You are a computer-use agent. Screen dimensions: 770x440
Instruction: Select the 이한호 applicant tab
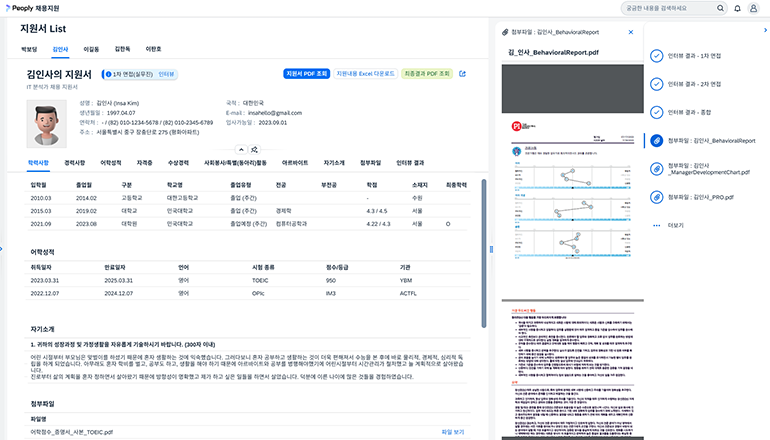(x=153, y=49)
